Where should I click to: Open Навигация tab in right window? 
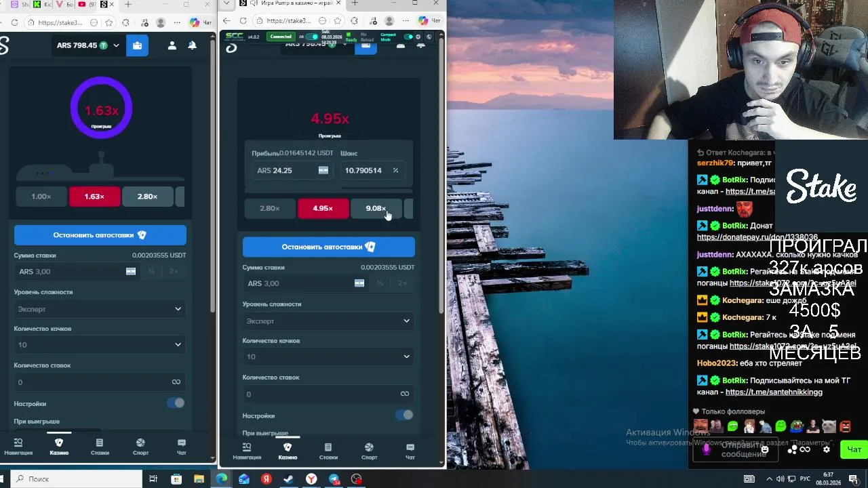point(247,451)
